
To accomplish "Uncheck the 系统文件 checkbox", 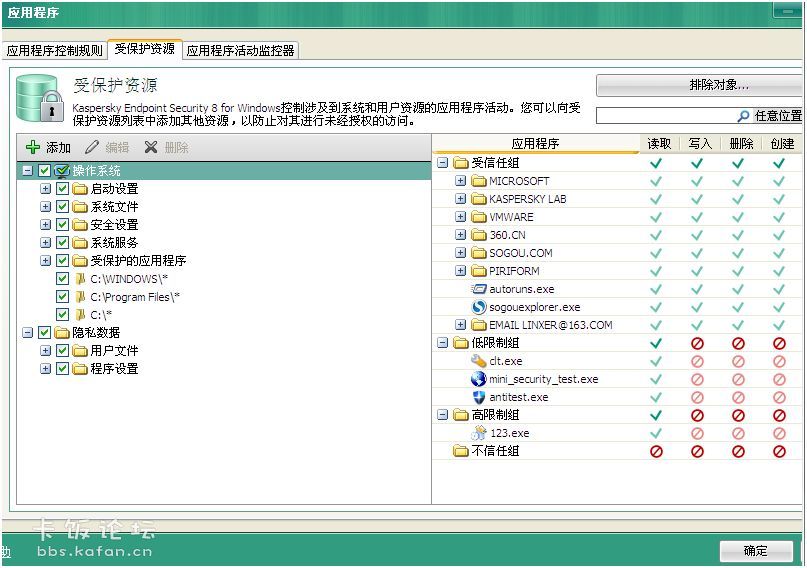I will (62, 207).
